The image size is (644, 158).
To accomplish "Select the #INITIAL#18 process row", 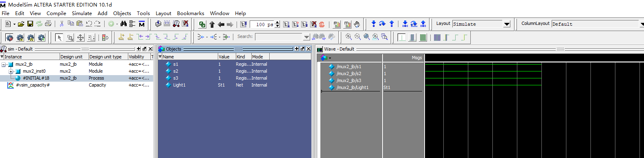I will tap(77, 78).
